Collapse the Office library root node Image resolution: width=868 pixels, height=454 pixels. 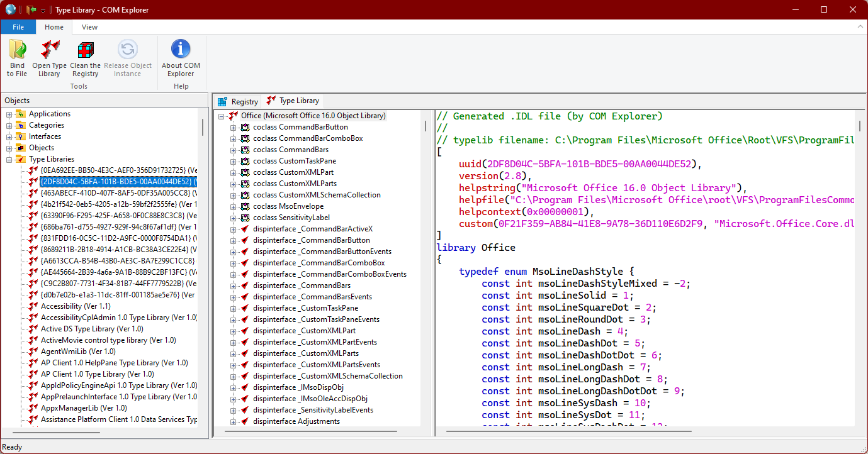click(x=222, y=116)
